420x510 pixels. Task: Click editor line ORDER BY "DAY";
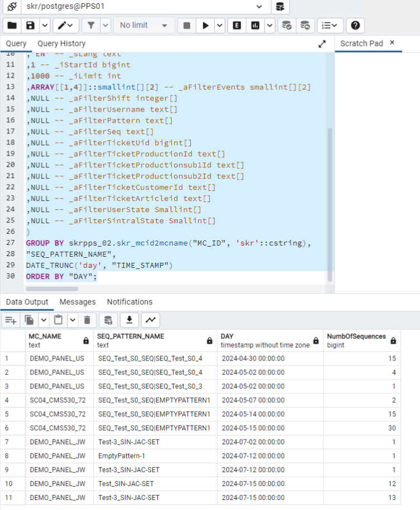(61, 276)
